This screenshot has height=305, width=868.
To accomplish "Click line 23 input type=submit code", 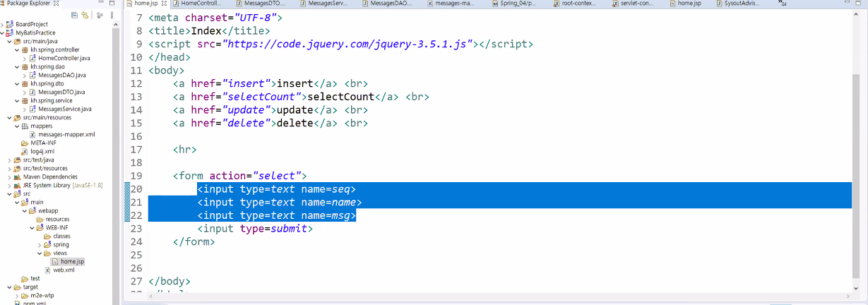I will (255, 229).
